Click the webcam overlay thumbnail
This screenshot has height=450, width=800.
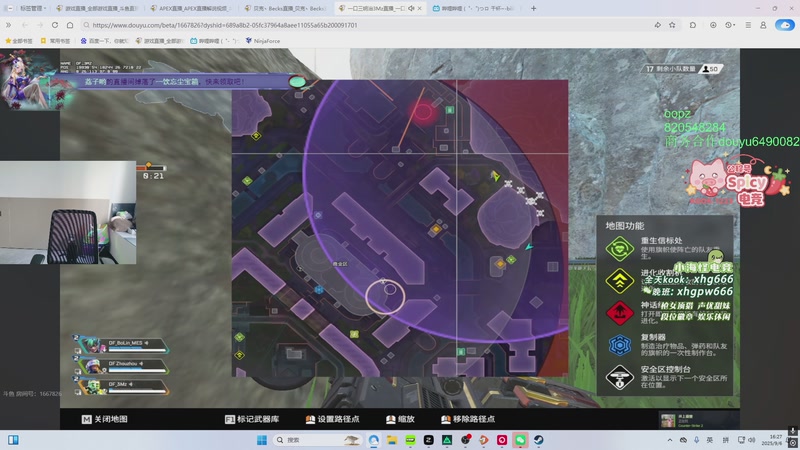pos(68,212)
